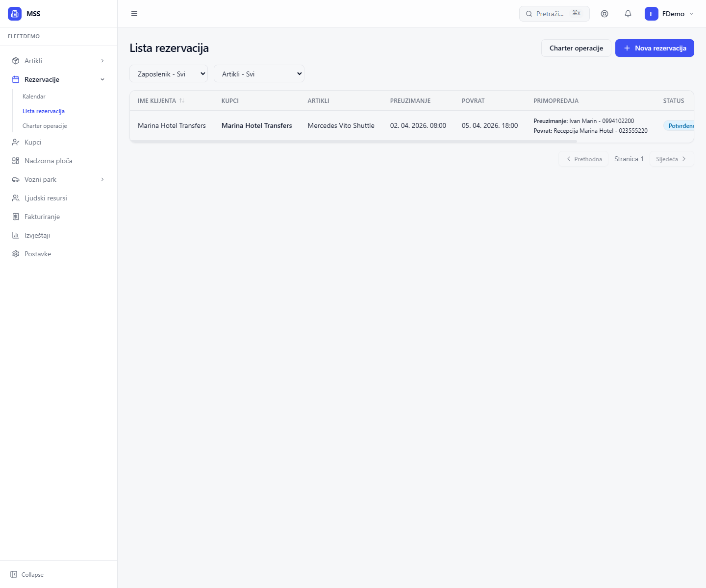Click Charter operacije header button
The height and width of the screenshot is (588, 706).
point(576,48)
